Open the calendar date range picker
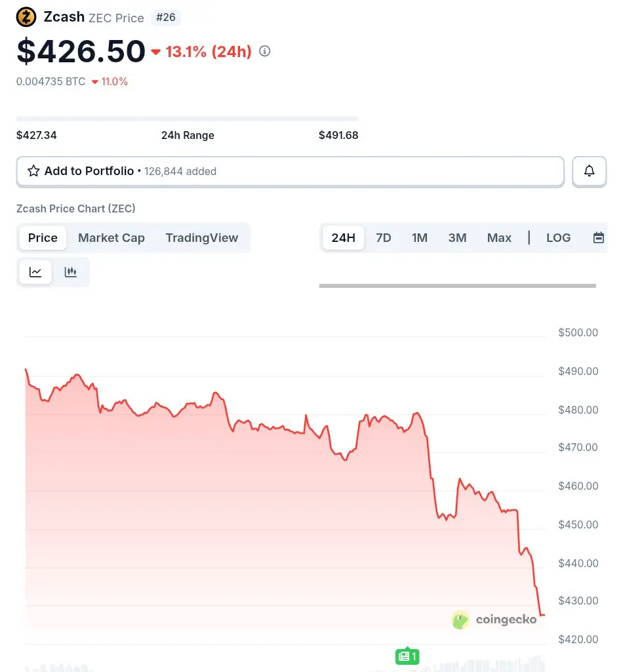This screenshot has width=621, height=672. coord(598,238)
